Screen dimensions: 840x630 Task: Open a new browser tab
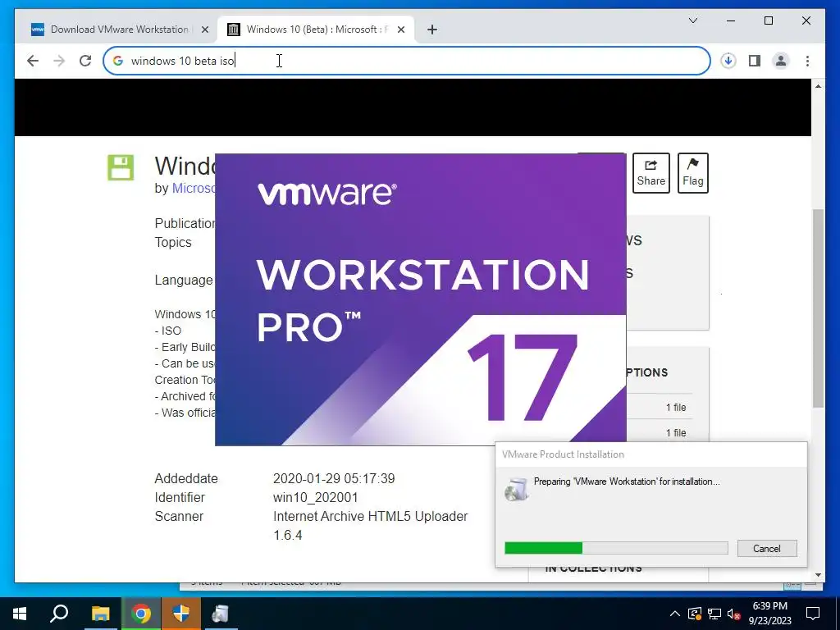pyautogui.click(x=432, y=30)
